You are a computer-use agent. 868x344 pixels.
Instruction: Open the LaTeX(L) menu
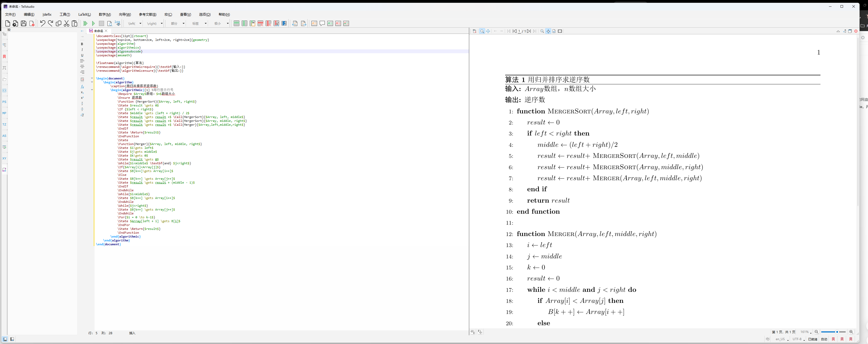click(x=84, y=14)
